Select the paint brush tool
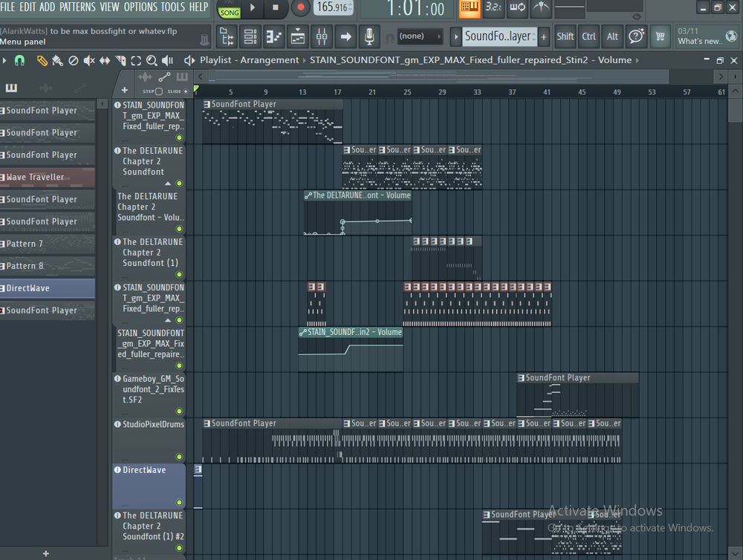This screenshot has height=560, width=743. click(x=57, y=60)
